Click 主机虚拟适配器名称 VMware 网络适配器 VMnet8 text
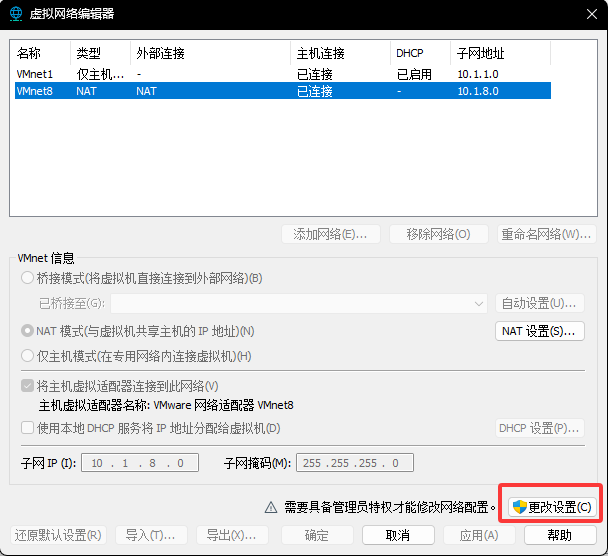 (x=166, y=405)
